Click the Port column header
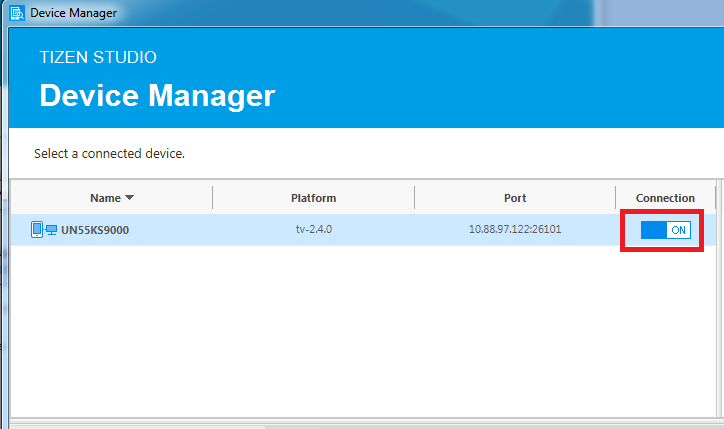The height and width of the screenshot is (429, 724). point(515,198)
